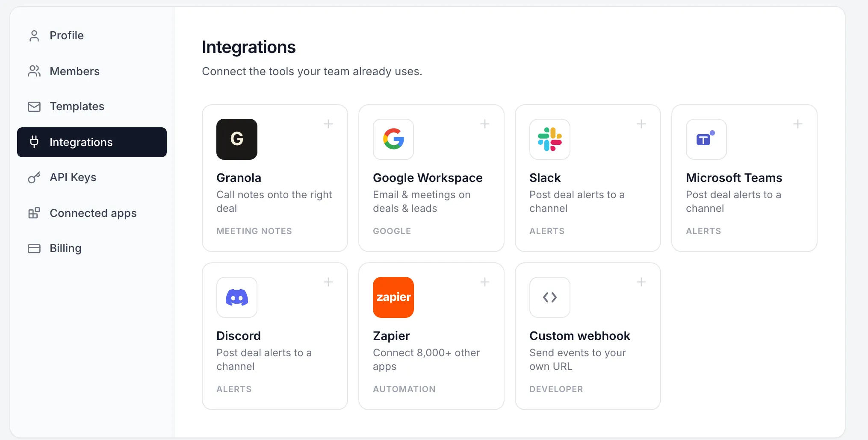Click the Profile person icon
This screenshot has width=868, height=440.
[34, 36]
